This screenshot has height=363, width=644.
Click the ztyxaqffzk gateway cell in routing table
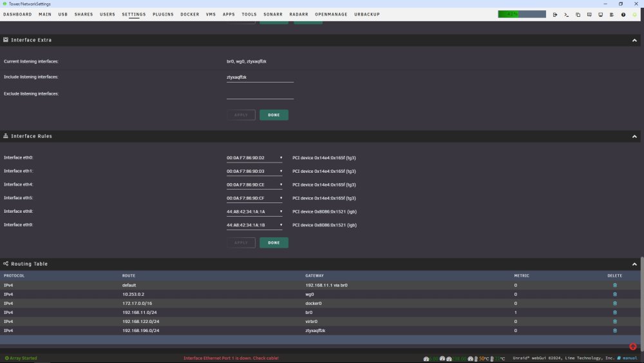pyautogui.click(x=315, y=331)
